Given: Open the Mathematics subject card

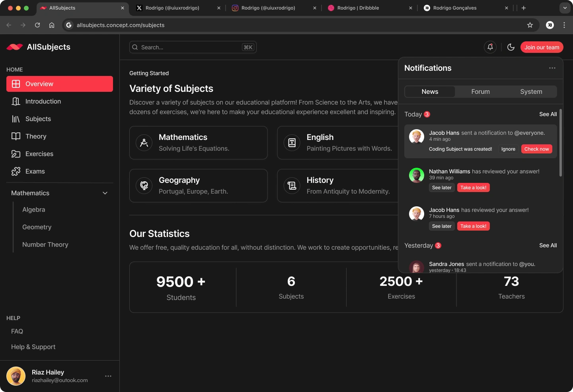Looking at the screenshot, I should (199, 143).
